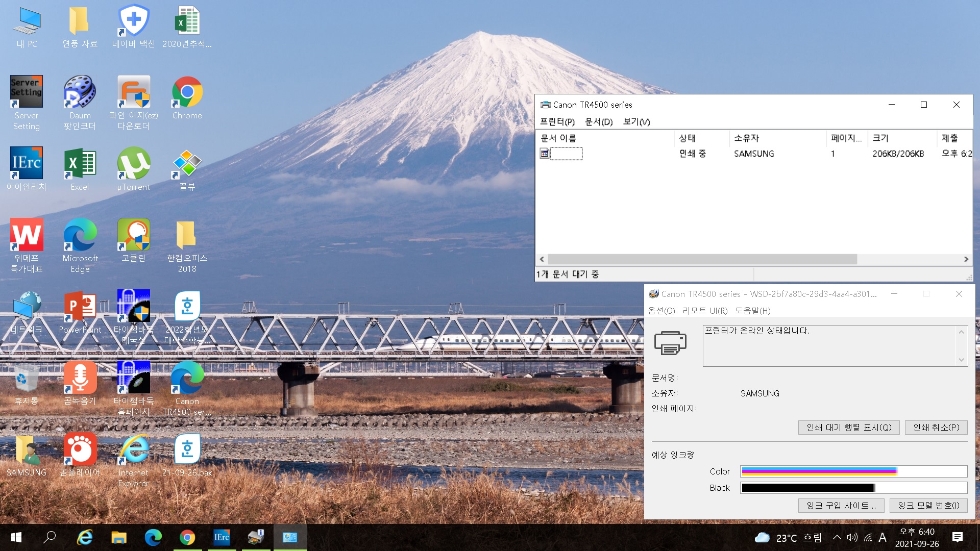This screenshot has height=551, width=980.
Task: Expand hidden system tray icons chevron
Action: click(837, 537)
